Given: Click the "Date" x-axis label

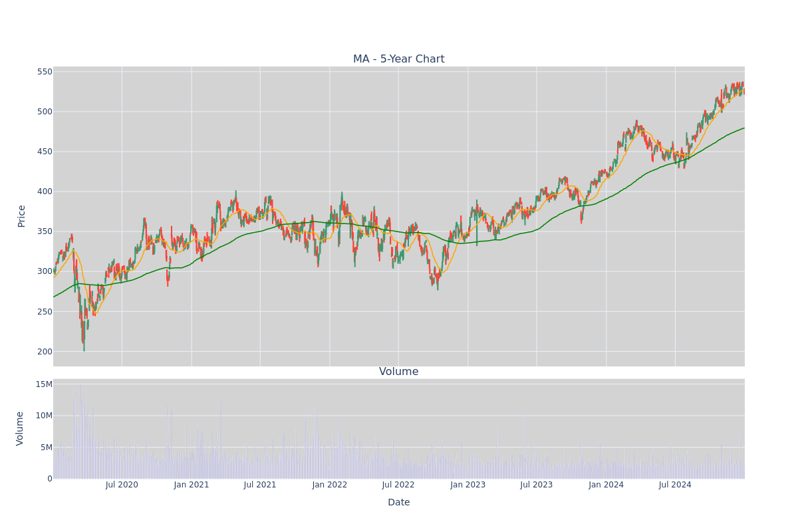Looking at the screenshot, I should tap(399, 503).
